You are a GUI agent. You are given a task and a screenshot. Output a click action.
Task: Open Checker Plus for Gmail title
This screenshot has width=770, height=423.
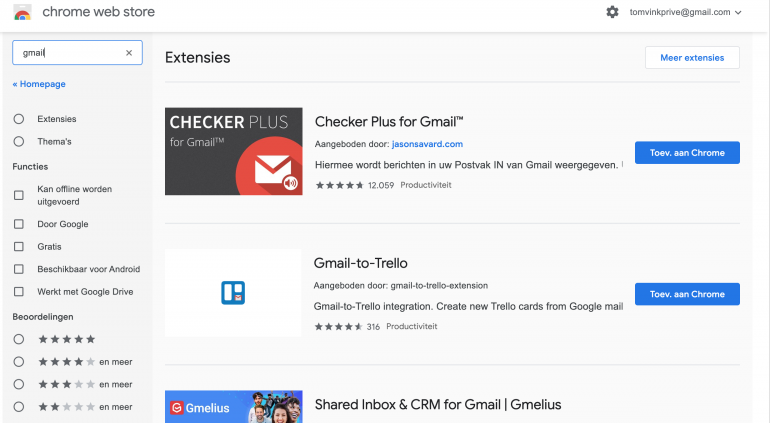(x=389, y=122)
